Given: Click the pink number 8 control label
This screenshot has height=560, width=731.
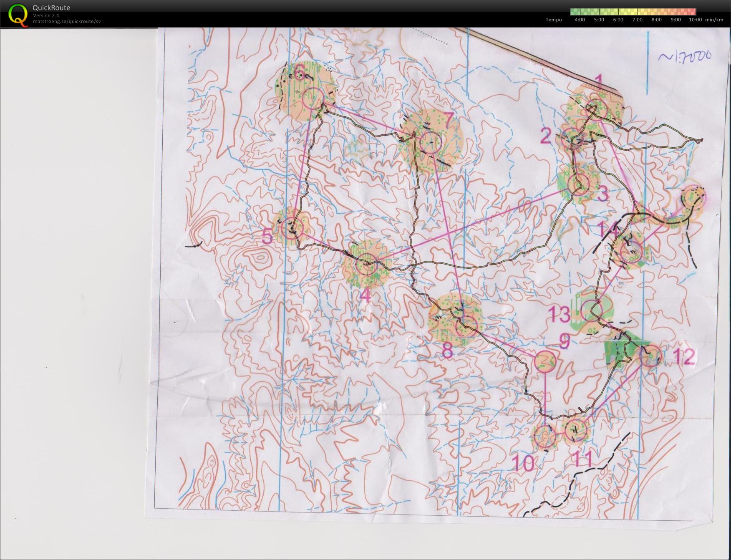Looking at the screenshot, I should [447, 351].
